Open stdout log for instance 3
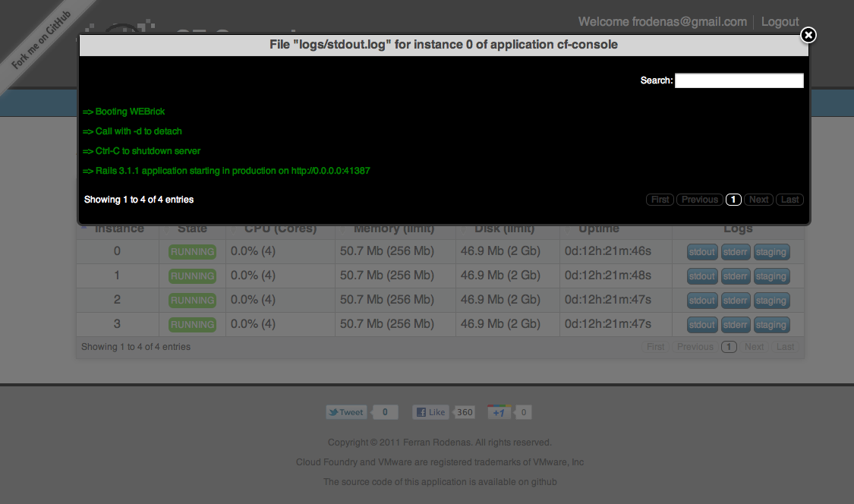Image resolution: width=854 pixels, height=504 pixels. click(702, 325)
